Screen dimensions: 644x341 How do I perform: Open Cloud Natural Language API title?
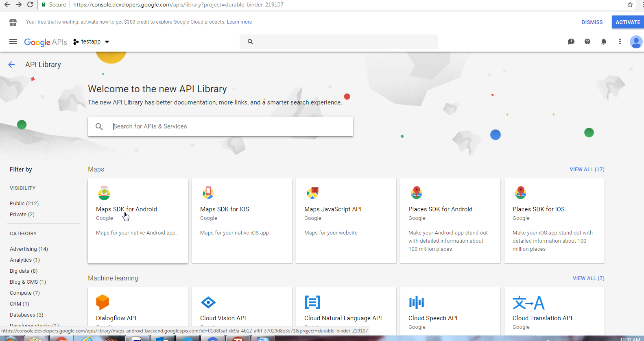click(343, 318)
